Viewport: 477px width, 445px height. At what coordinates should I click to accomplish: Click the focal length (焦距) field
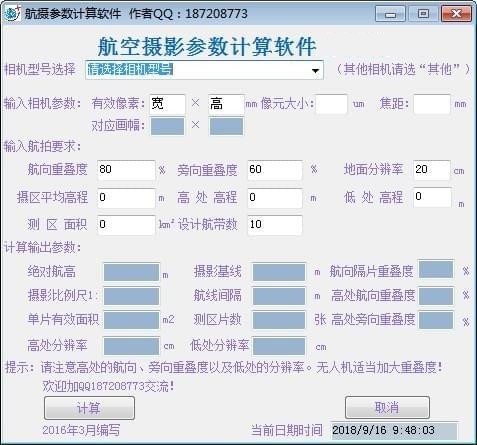(432, 104)
